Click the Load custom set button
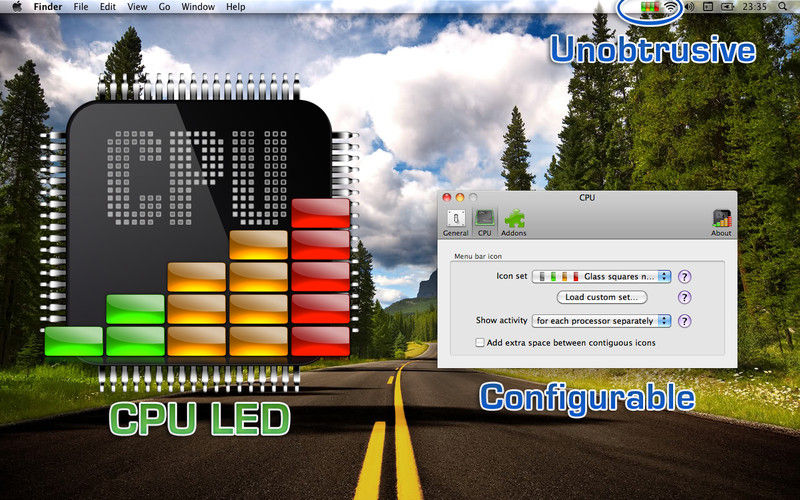Image resolution: width=800 pixels, height=500 pixels. (602, 297)
